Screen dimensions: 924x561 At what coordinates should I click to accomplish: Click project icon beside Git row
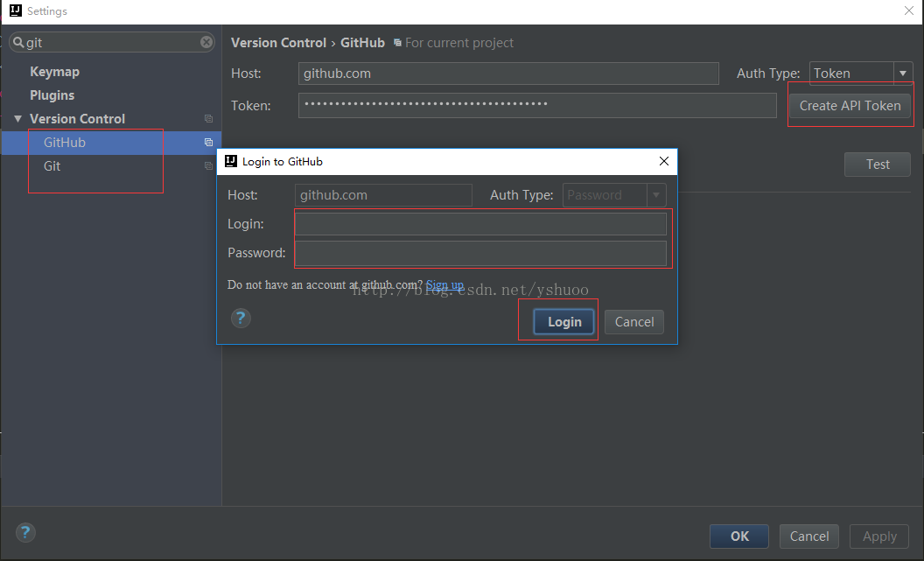208,166
